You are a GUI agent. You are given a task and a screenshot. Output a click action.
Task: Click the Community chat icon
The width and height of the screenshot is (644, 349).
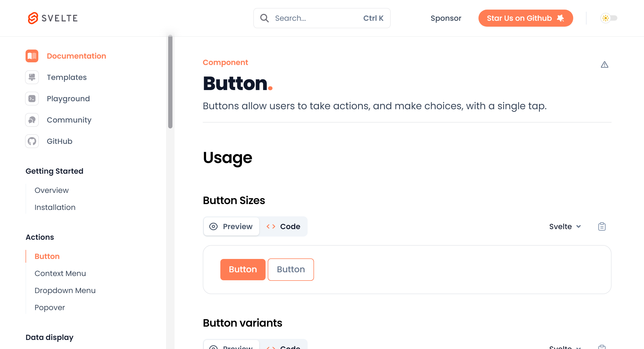(x=32, y=120)
